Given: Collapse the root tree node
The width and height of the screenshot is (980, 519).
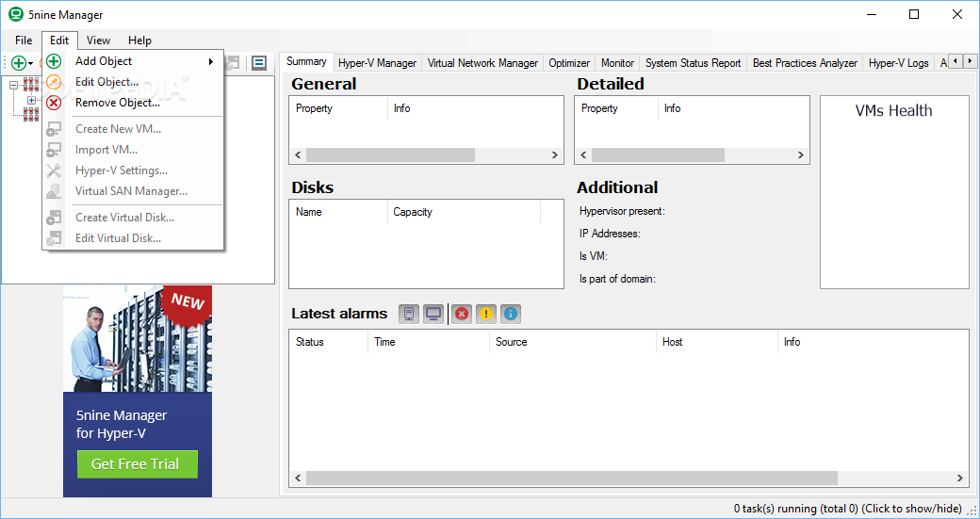Looking at the screenshot, I should (x=14, y=85).
